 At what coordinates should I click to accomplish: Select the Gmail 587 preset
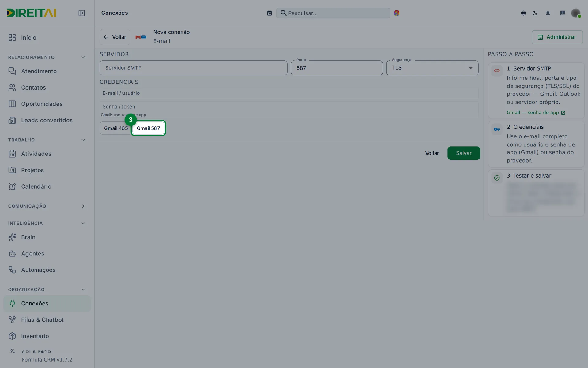click(148, 128)
